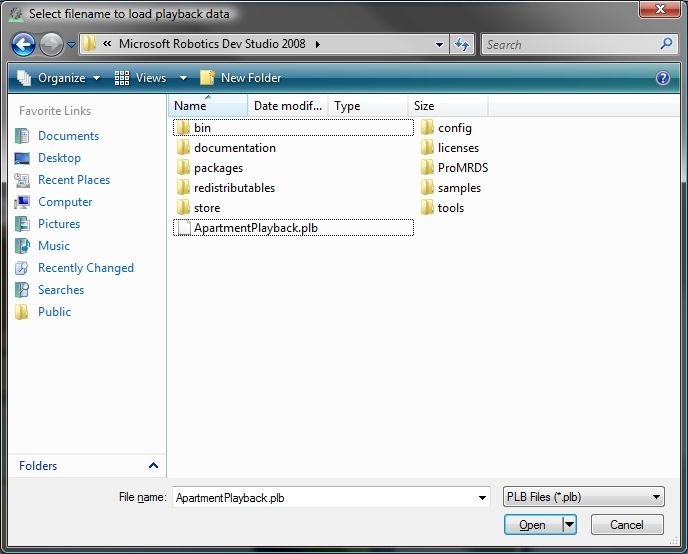Click the Views button
688x554 pixels.
[x=140, y=78]
